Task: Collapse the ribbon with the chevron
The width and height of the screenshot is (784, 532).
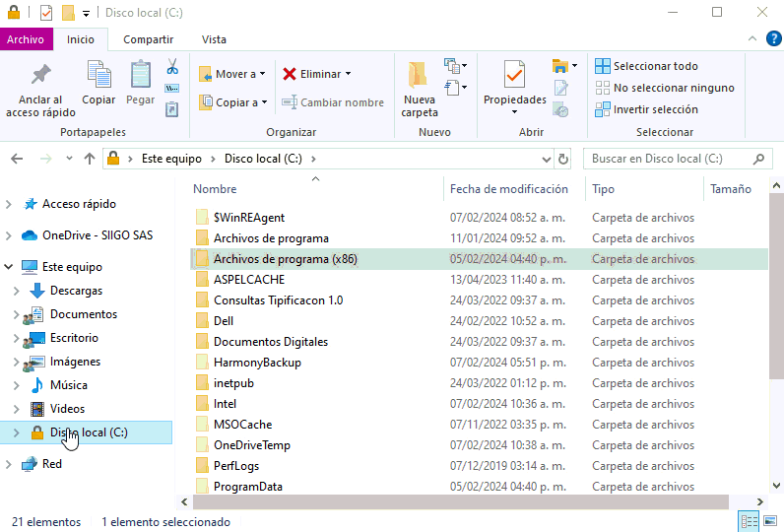Action: (752, 38)
